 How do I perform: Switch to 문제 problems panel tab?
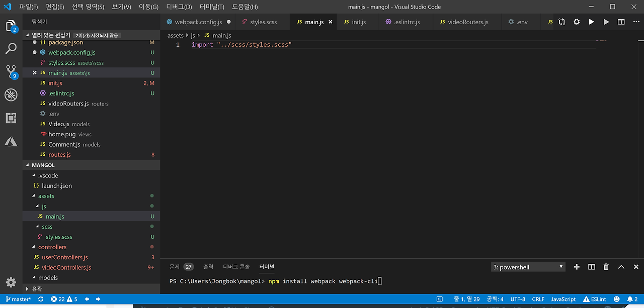coord(181,267)
